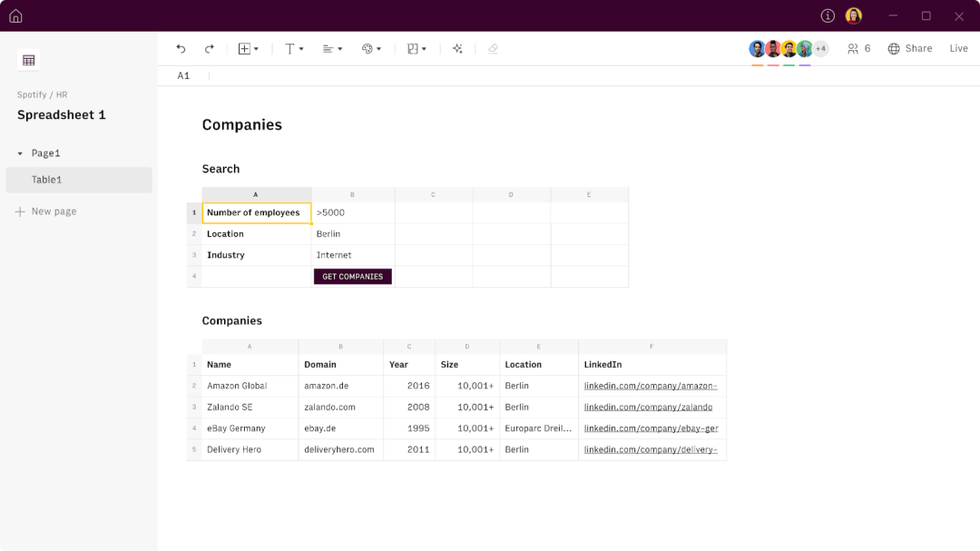Open the text format dropdown
The height and width of the screenshot is (551, 980).
pyautogui.click(x=294, y=49)
